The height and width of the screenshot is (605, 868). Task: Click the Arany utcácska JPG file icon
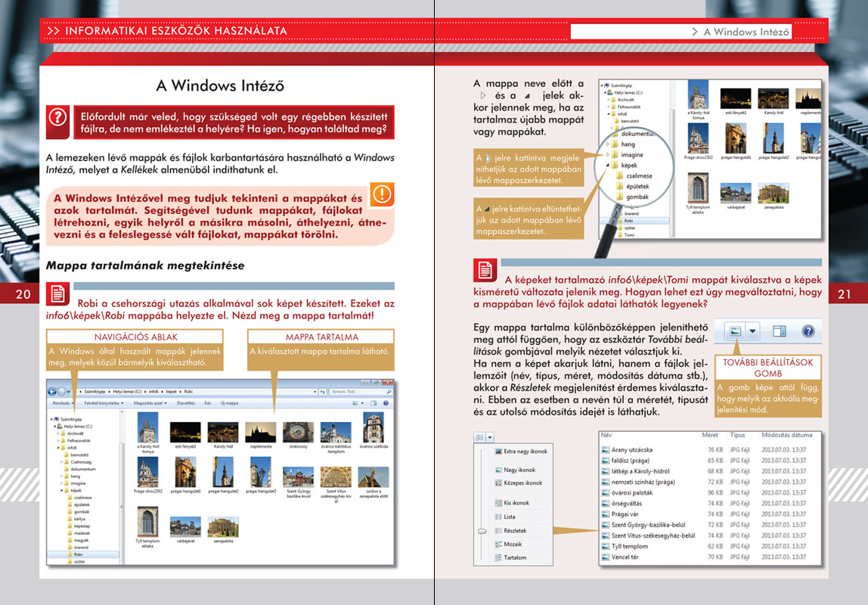pyautogui.click(x=606, y=450)
